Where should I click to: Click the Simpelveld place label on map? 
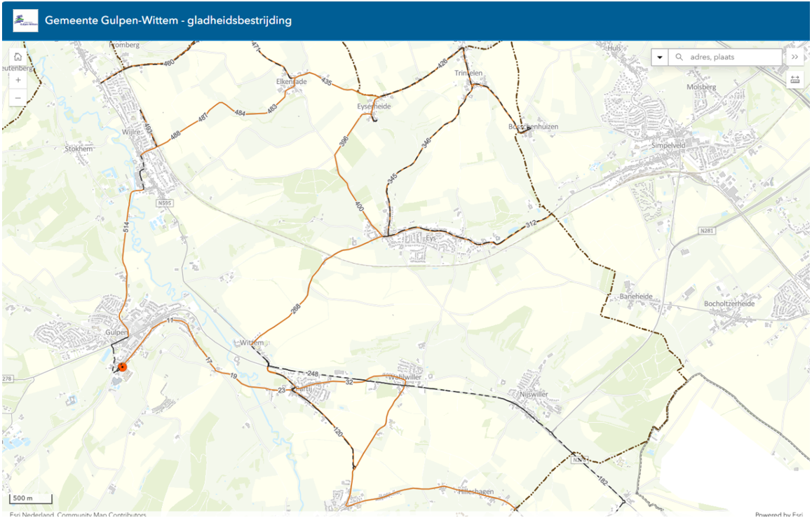(668, 145)
